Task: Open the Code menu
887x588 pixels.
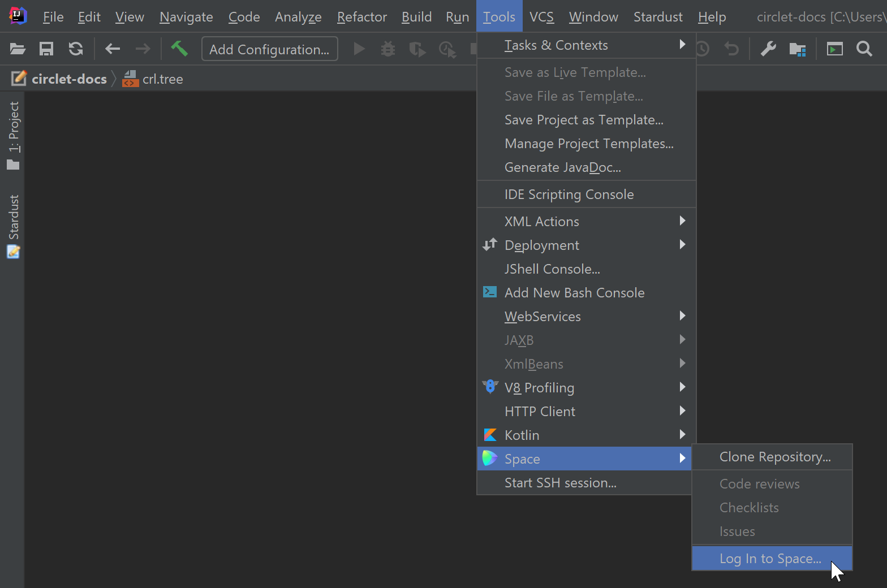Action: [x=244, y=17]
